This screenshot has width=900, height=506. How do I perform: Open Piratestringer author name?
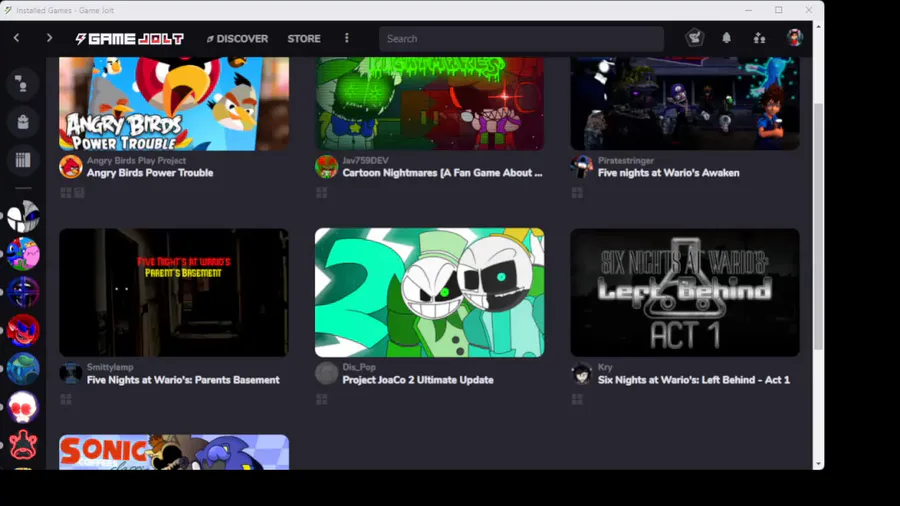click(x=626, y=161)
